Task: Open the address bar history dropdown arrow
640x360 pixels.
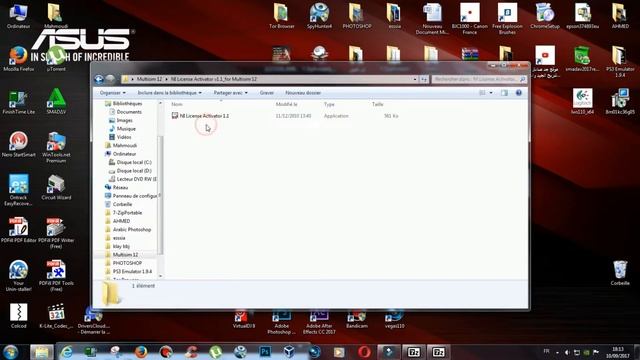Action: (x=415, y=79)
